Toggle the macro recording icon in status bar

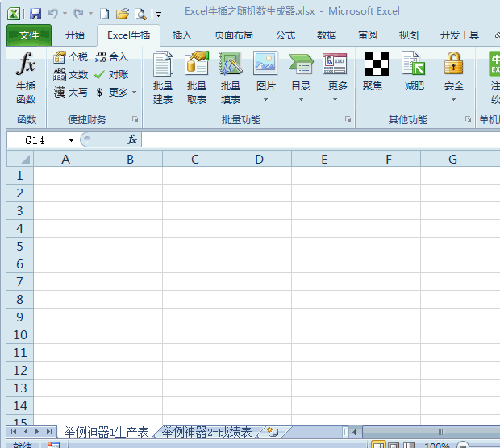coord(53,445)
